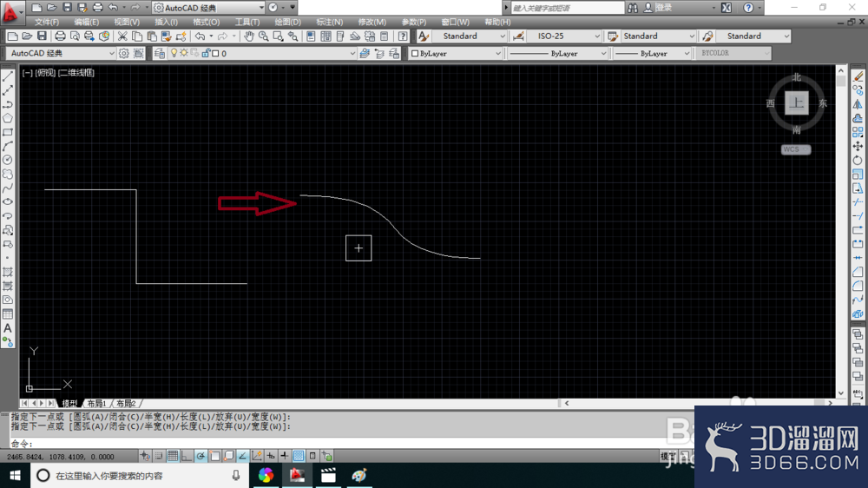Click the visual style label [二维线框]
This screenshot has height=488, width=868.
click(x=76, y=73)
